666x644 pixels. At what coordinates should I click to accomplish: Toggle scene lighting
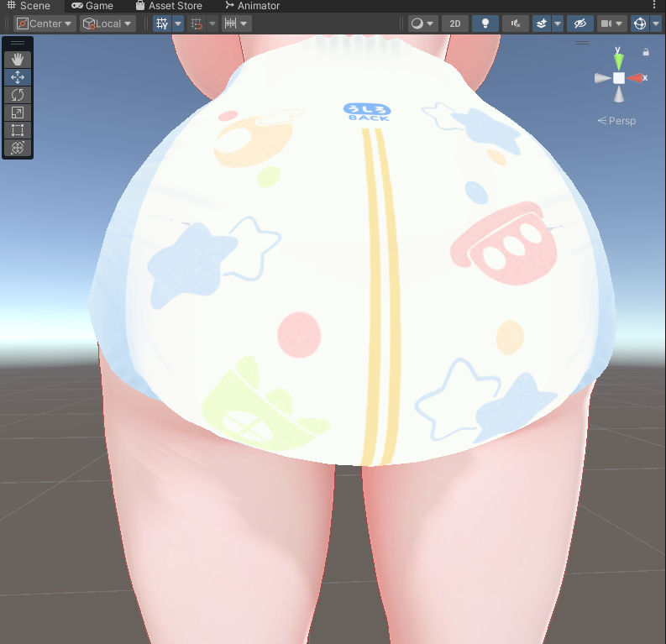tap(485, 24)
